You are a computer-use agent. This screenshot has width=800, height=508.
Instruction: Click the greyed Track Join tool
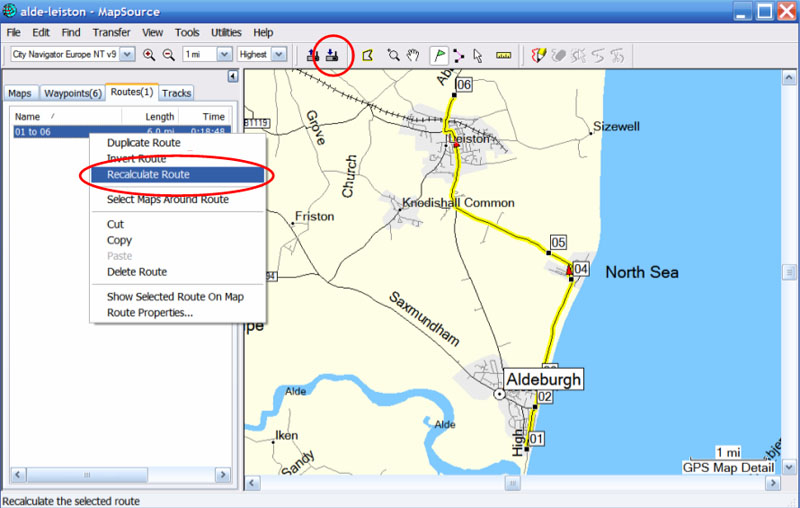598,55
